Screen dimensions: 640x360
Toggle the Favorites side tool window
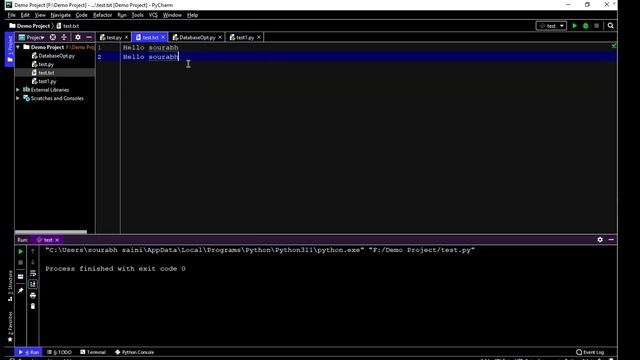[10, 327]
